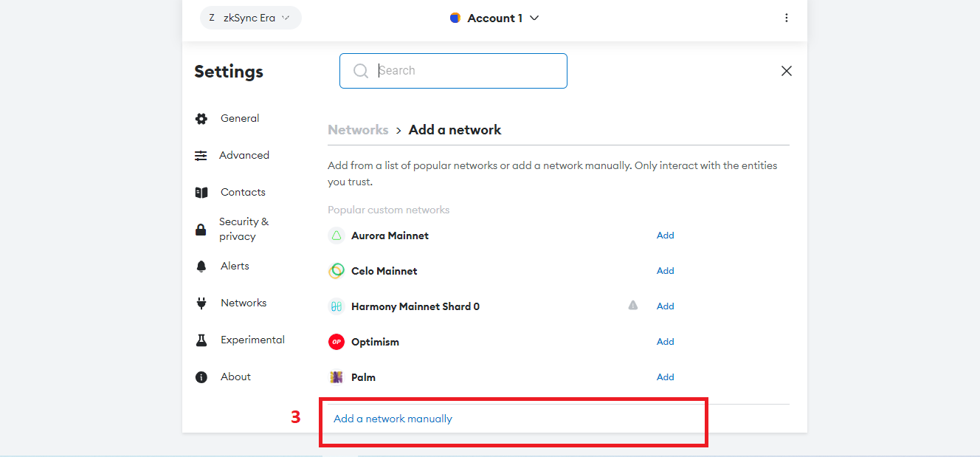Click the Celo Mainnet name text
The height and width of the screenshot is (457, 980).
point(384,271)
